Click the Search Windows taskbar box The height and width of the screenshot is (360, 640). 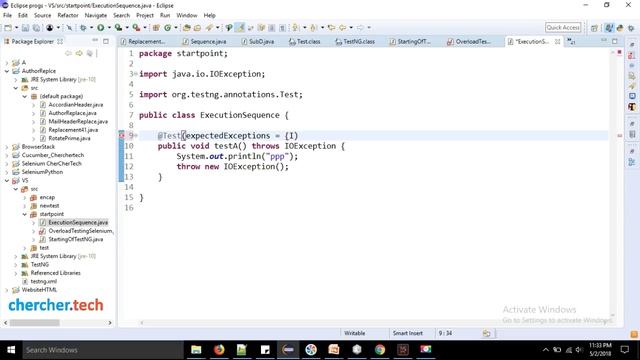coord(103,350)
